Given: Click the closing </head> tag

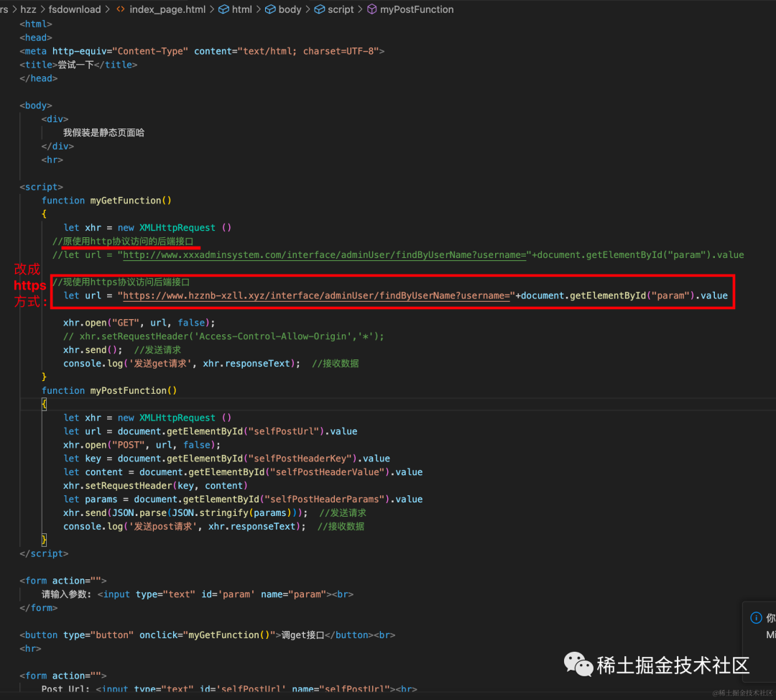Looking at the screenshot, I should point(39,78).
